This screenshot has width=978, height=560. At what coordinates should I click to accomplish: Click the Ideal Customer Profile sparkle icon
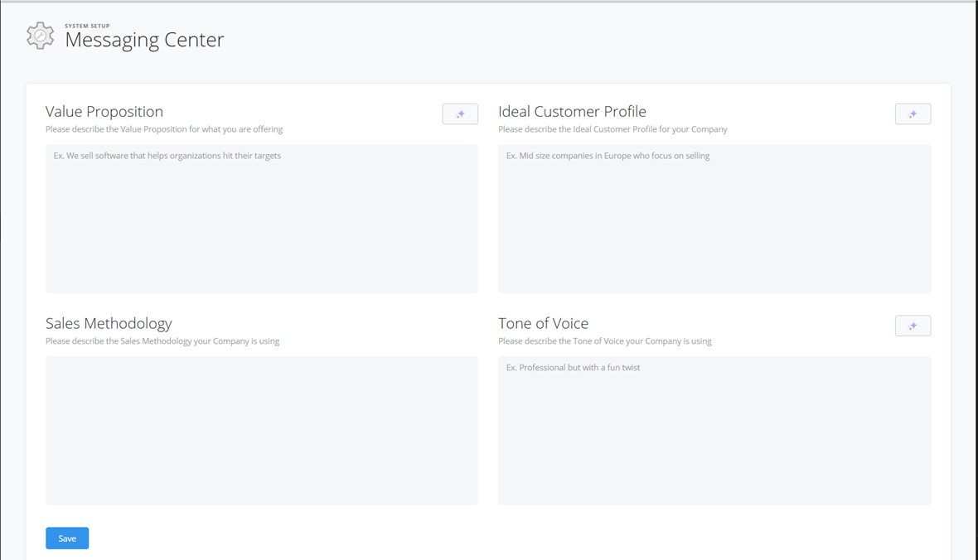[x=913, y=114]
